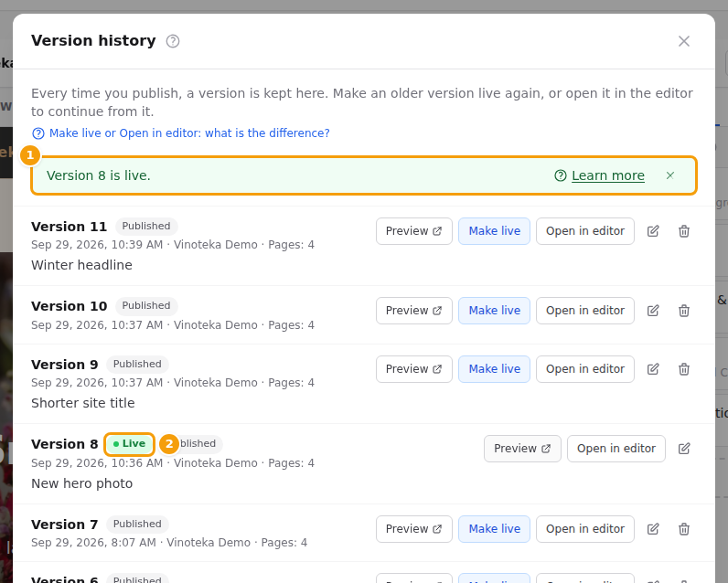Edit the note for Version 8
This screenshot has height=583, width=728.
(683, 449)
